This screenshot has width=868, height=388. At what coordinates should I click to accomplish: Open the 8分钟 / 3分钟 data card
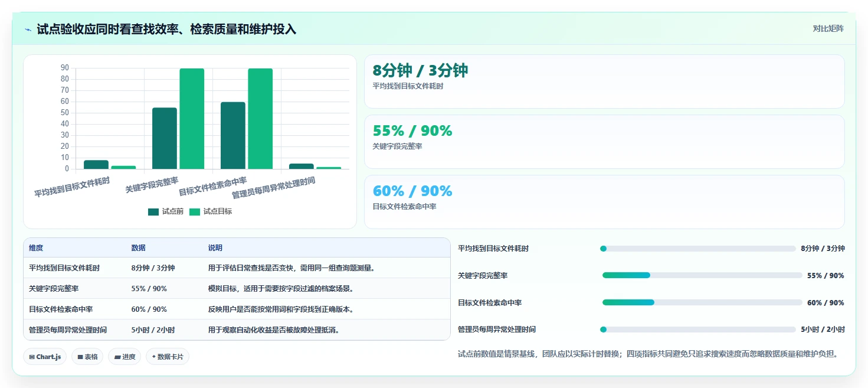tap(604, 81)
